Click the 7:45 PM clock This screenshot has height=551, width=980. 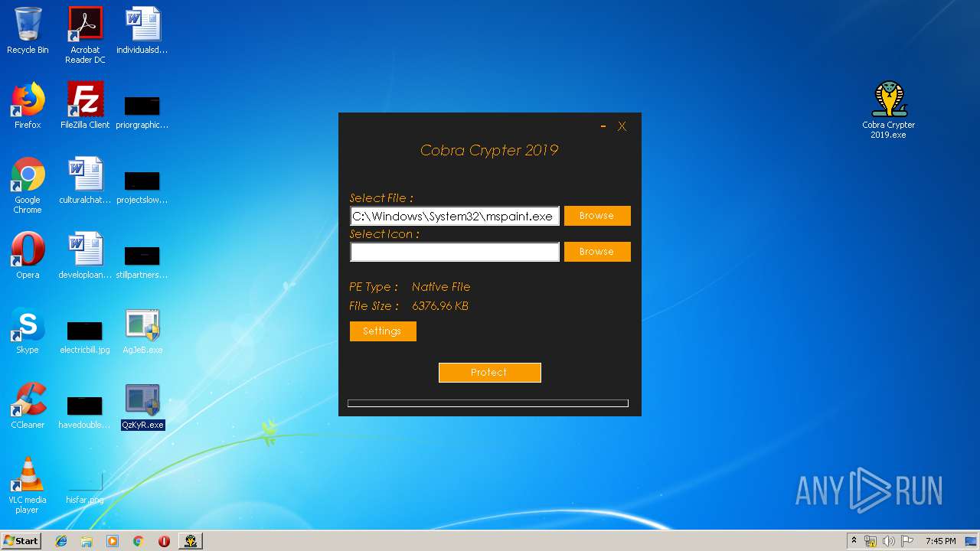[940, 541]
